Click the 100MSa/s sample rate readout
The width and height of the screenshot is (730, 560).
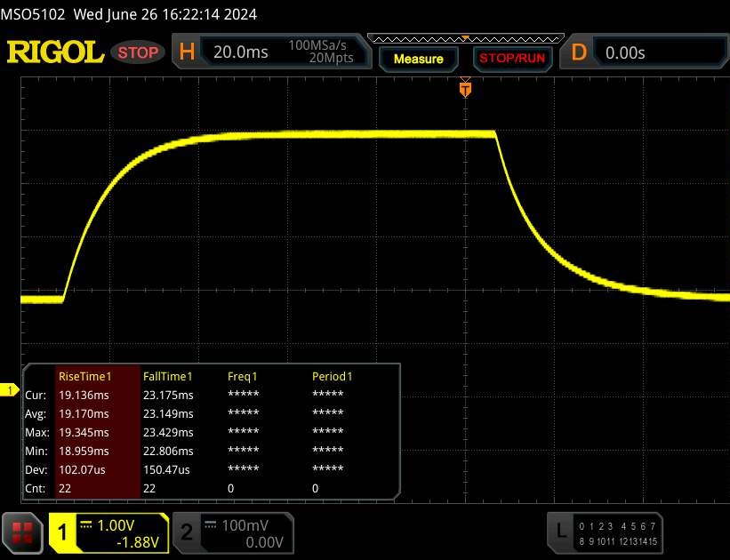point(317,45)
